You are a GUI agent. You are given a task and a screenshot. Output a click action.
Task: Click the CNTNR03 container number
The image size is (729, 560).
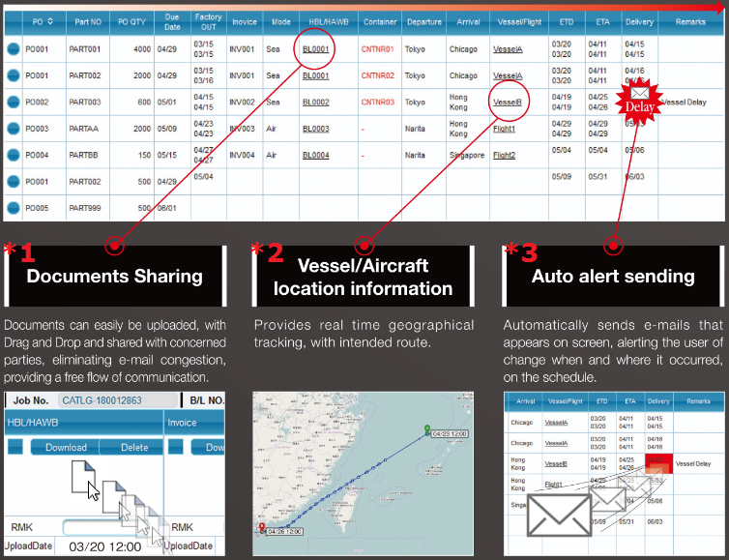tap(376, 103)
